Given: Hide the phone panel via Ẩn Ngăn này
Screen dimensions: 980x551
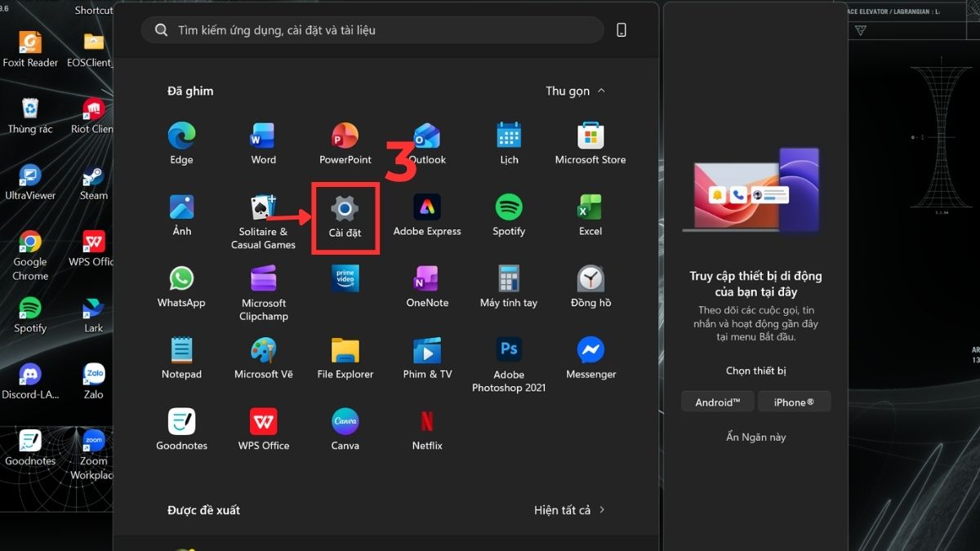Looking at the screenshot, I should pos(755,437).
